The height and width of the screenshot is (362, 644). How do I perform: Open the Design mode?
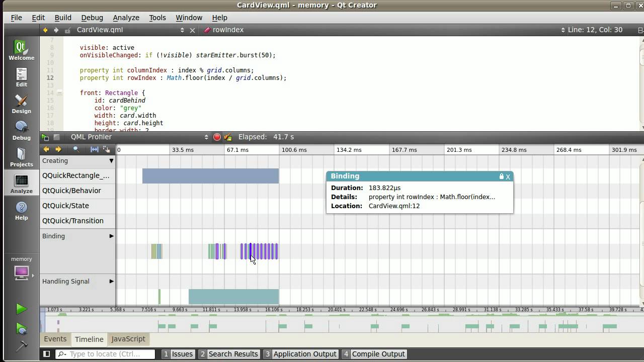21,104
